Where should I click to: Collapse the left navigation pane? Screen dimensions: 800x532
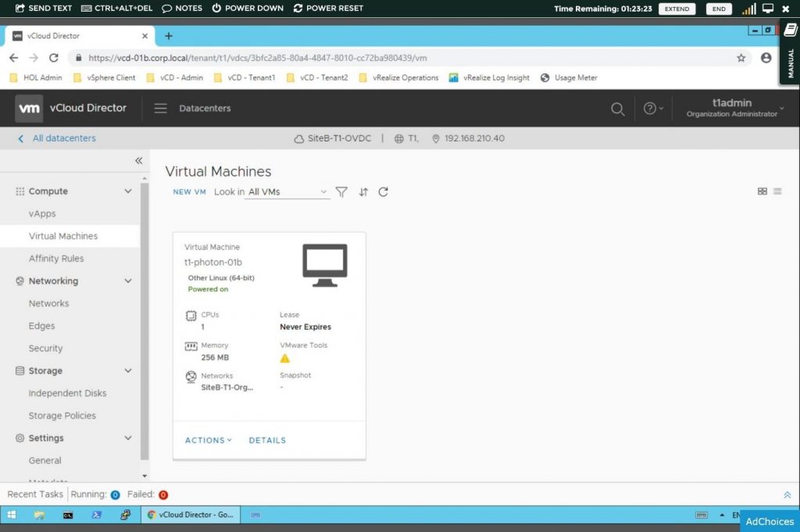(x=139, y=161)
